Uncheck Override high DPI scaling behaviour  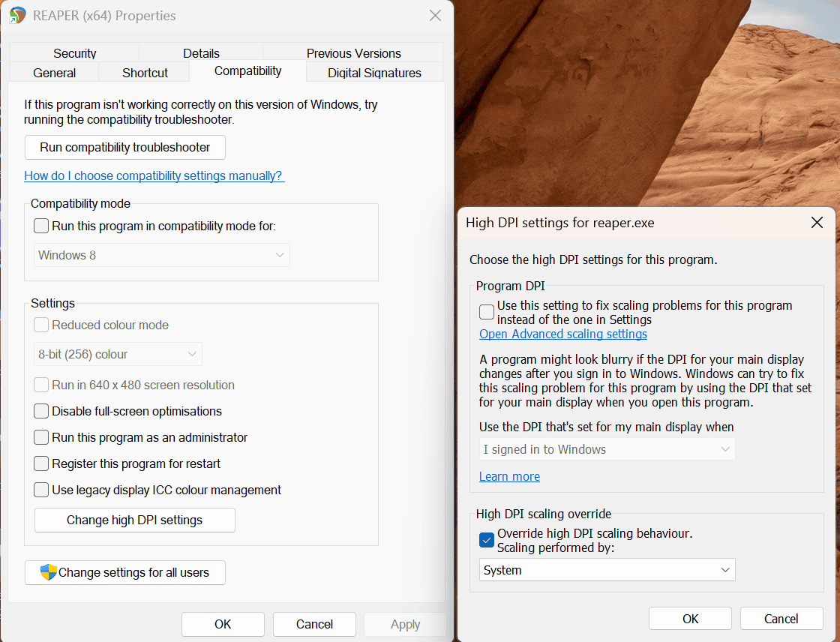487,540
